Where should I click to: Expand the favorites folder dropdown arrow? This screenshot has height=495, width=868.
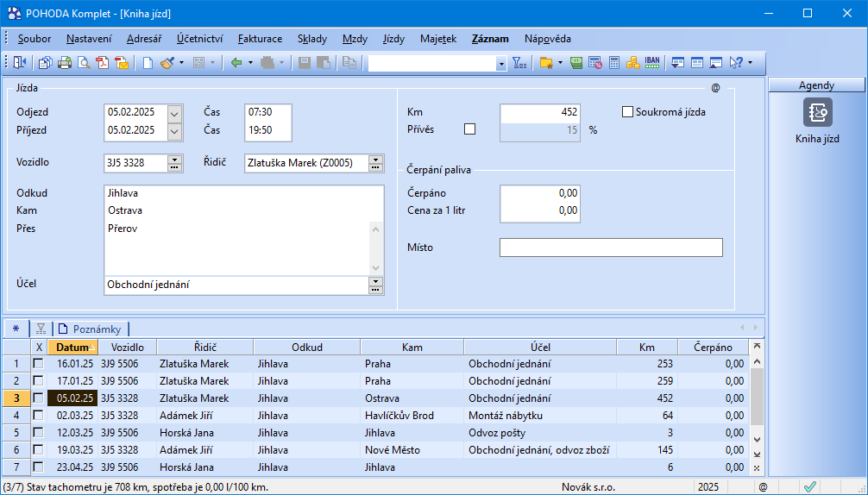coord(560,63)
